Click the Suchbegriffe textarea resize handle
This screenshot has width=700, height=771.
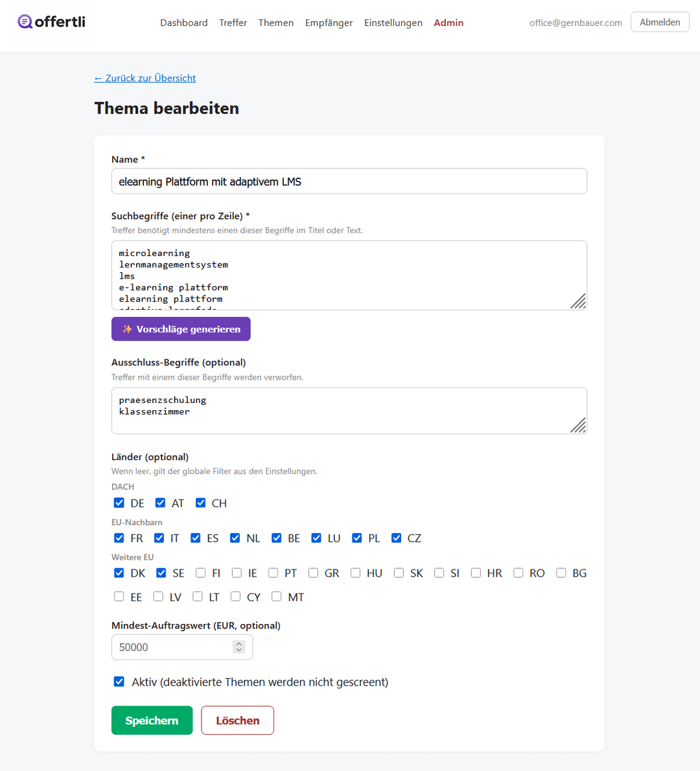coord(578,301)
